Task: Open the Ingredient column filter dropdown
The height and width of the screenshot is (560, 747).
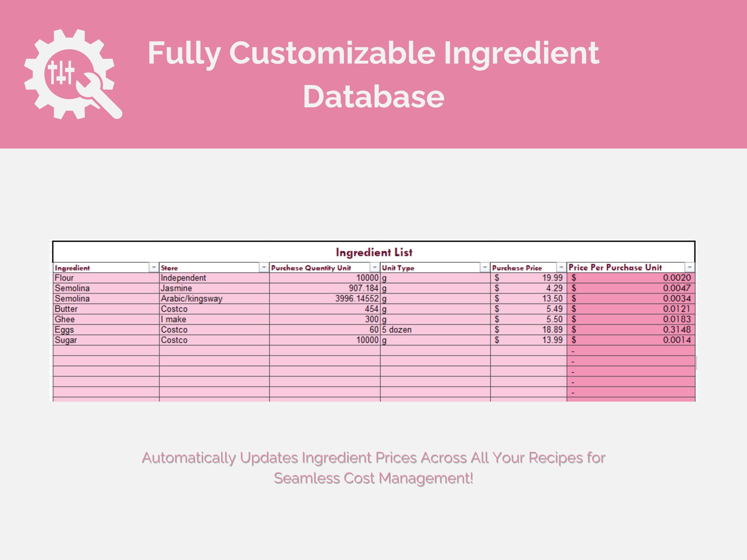Action: click(x=154, y=268)
